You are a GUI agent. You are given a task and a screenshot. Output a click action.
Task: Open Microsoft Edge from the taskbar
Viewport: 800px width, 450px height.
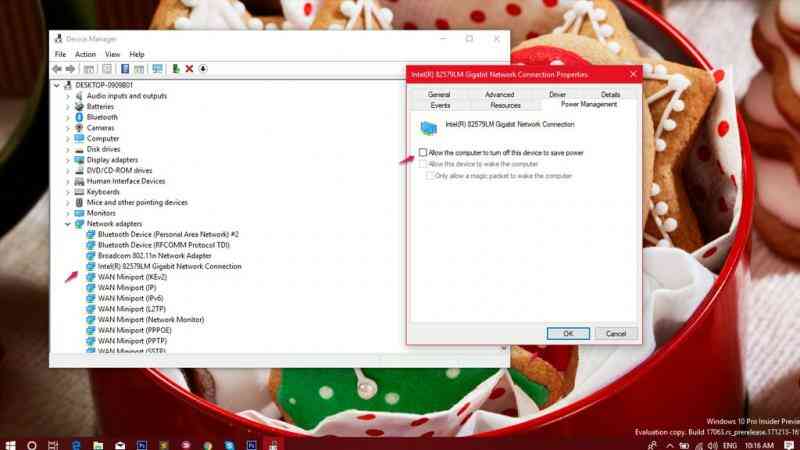76,445
